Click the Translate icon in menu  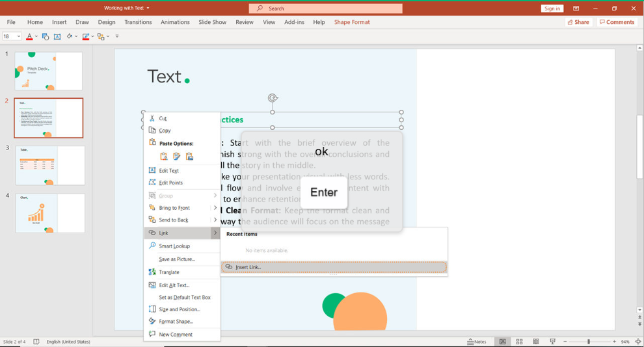152,272
